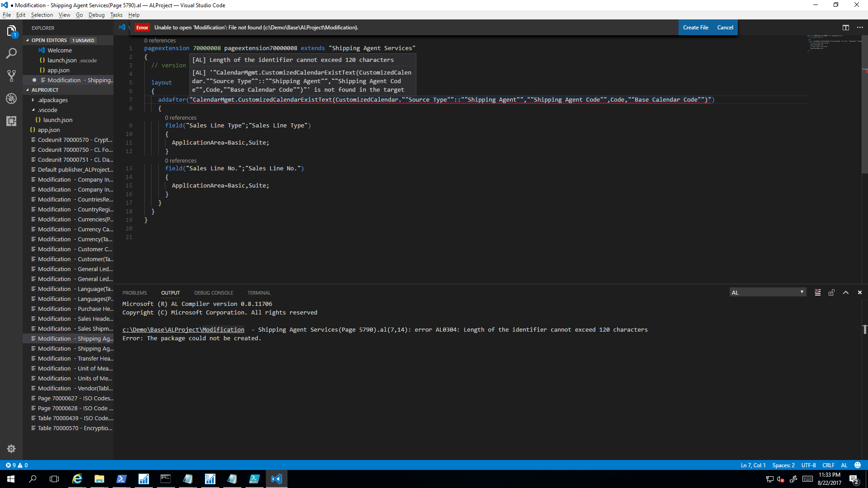Open the Debug menu
Image resolution: width=868 pixels, height=488 pixels.
pos(96,14)
